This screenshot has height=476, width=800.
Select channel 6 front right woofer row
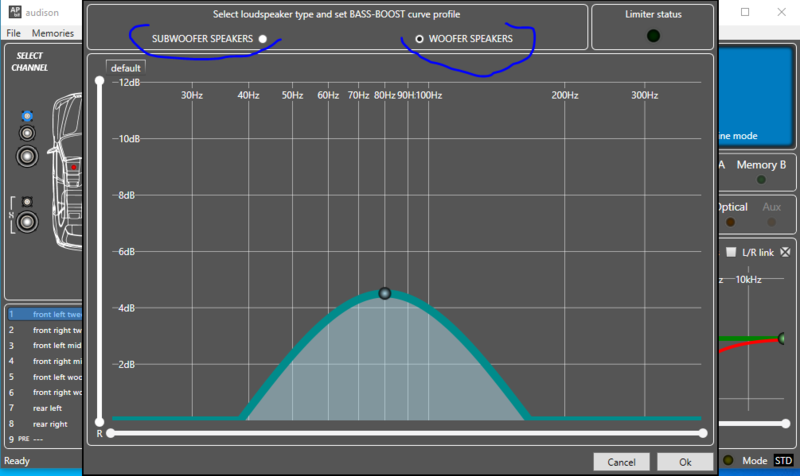pyautogui.click(x=44, y=392)
